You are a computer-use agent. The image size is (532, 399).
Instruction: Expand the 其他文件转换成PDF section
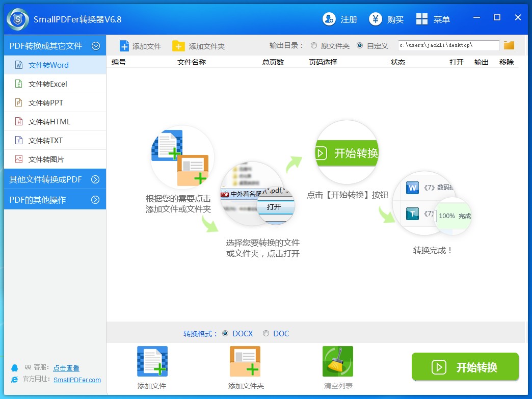point(53,179)
